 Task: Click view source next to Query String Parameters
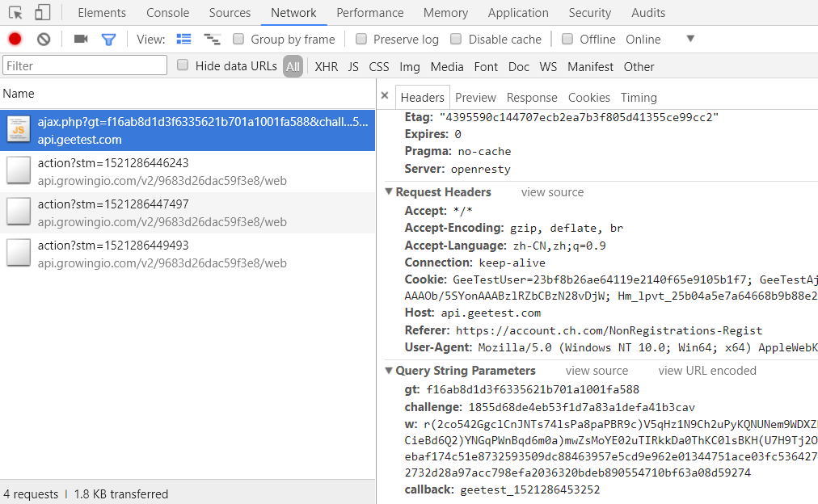597,371
